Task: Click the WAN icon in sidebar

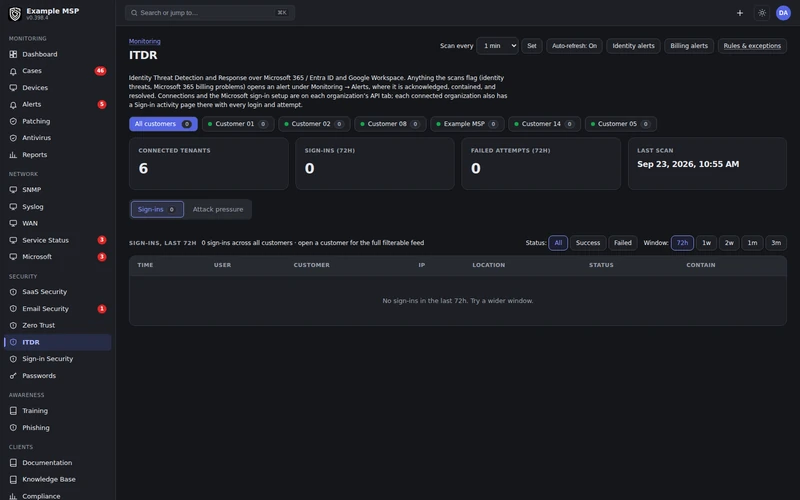Action: point(13,223)
